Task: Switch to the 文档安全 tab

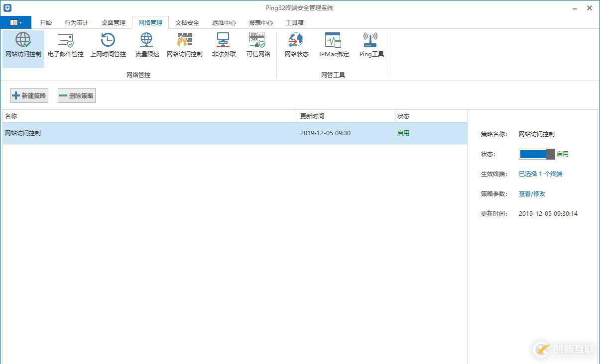Action: (187, 22)
